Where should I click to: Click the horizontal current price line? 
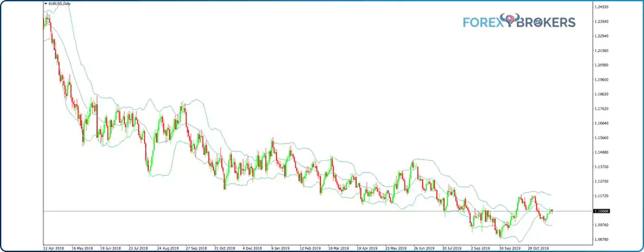pyautogui.click(x=317, y=211)
